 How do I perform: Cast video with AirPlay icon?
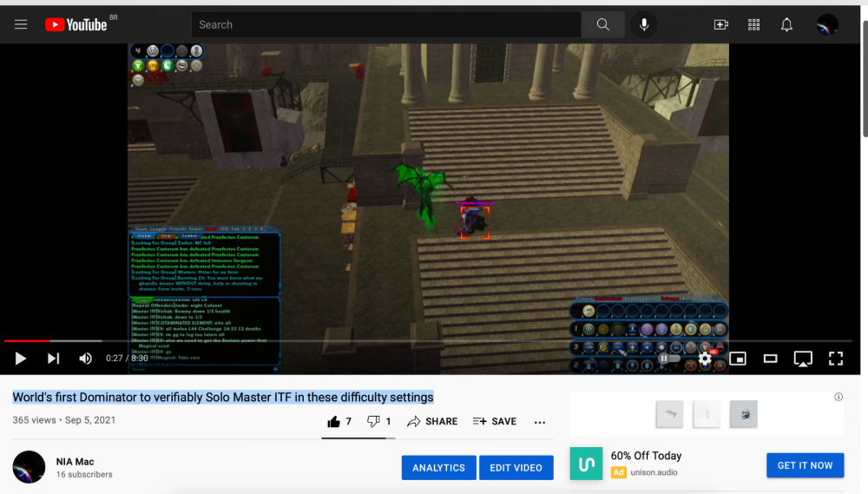point(803,359)
